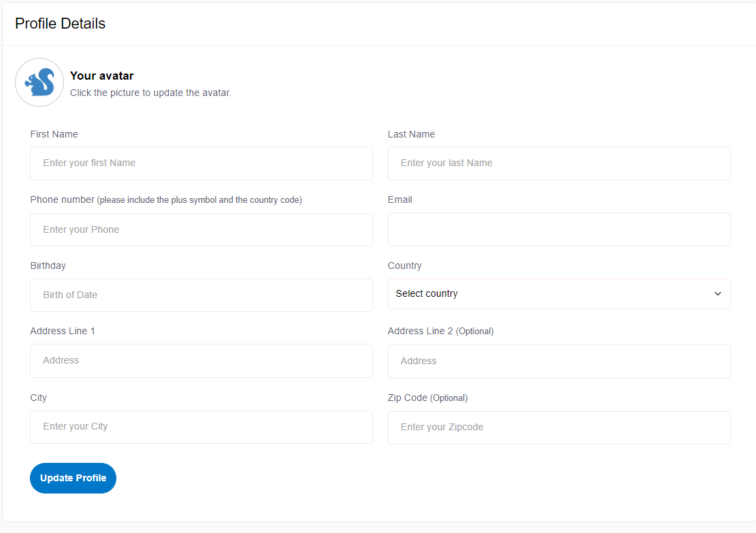
Task: Click the blue squirrel avatar picture
Action: tap(39, 82)
